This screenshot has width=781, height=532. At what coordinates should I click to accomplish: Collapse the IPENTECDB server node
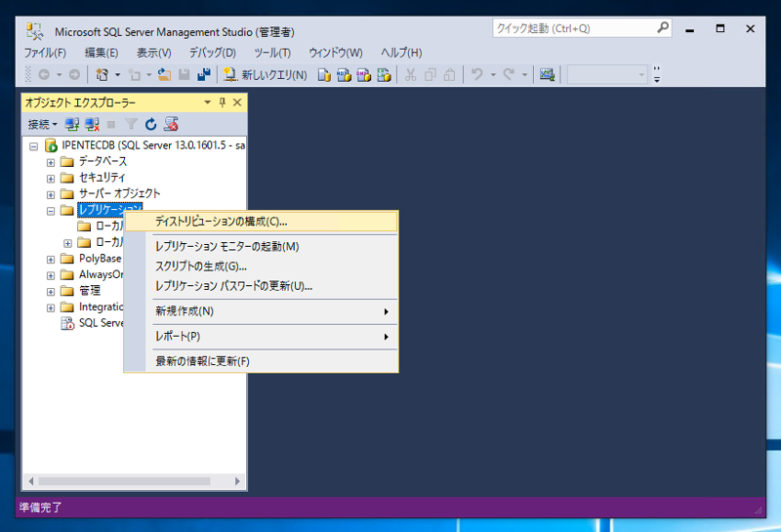point(33,146)
